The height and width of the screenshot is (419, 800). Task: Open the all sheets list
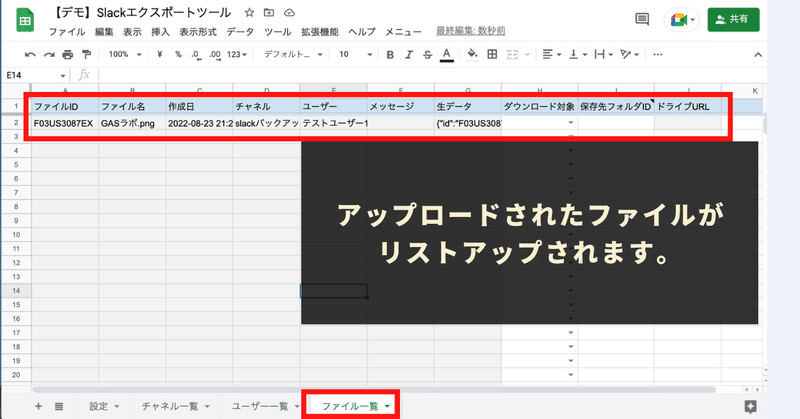pyautogui.click(x=59, y=406)
